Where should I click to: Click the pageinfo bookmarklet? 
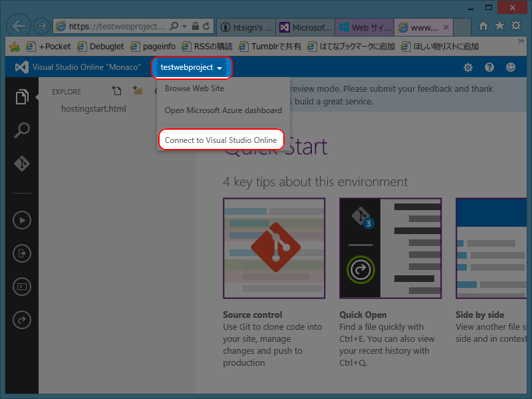click(x=153, y=47)
